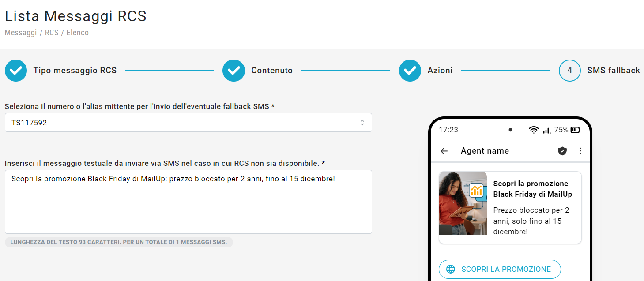Click the step 4 SMS fallback circle

point(569,71)
